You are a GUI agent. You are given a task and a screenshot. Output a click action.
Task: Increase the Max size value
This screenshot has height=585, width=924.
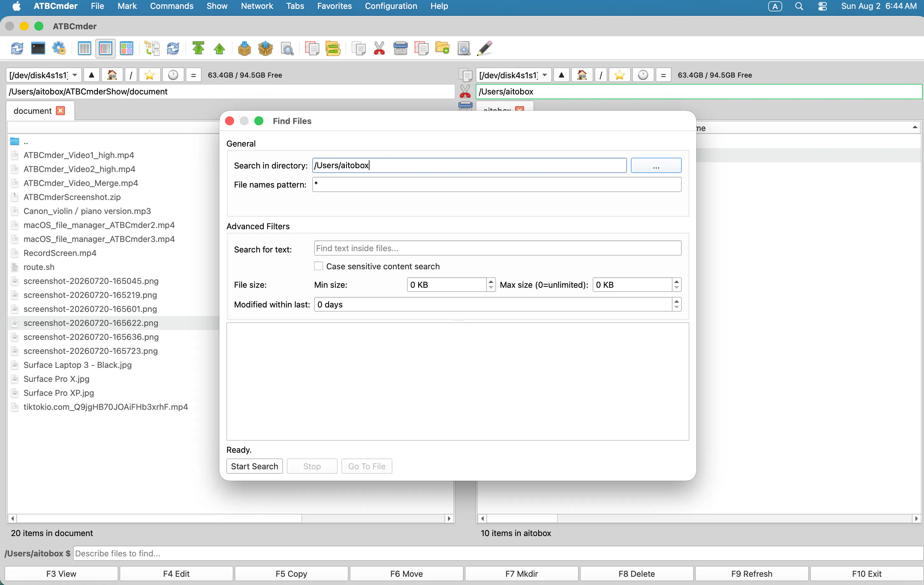[x=677, y=282]
